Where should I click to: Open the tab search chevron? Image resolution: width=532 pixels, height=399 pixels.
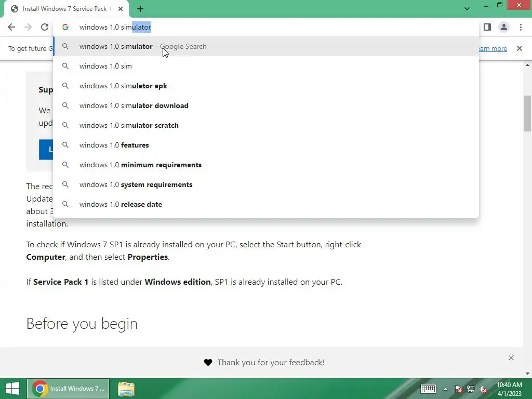pos(467,9)
